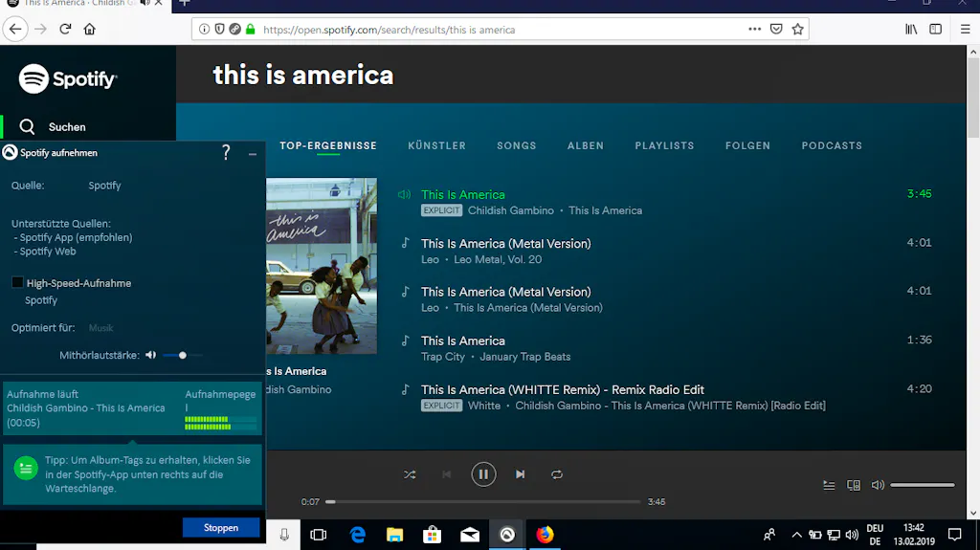Open a new browser tab
The height and width of the screenshot is (550, 980).
point(185,3)
